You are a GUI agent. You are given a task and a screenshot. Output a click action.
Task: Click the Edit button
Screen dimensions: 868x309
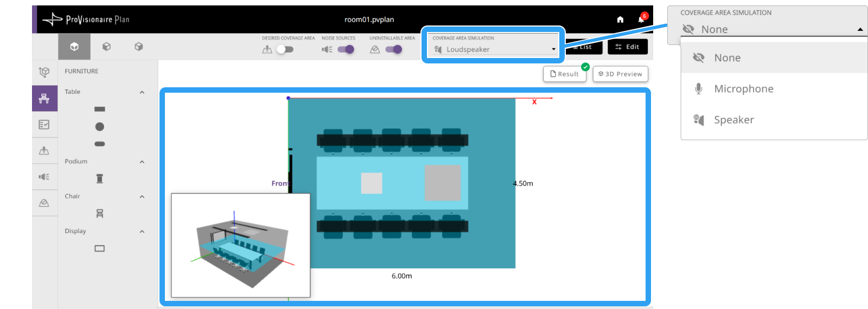tap(628, 47)
